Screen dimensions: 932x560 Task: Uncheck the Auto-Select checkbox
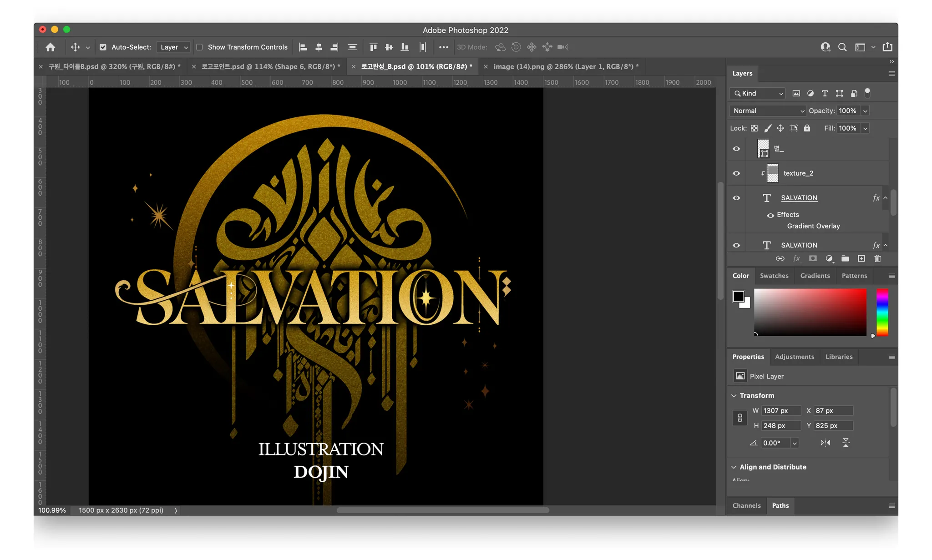pyautogui.click(x=103, y=47)
